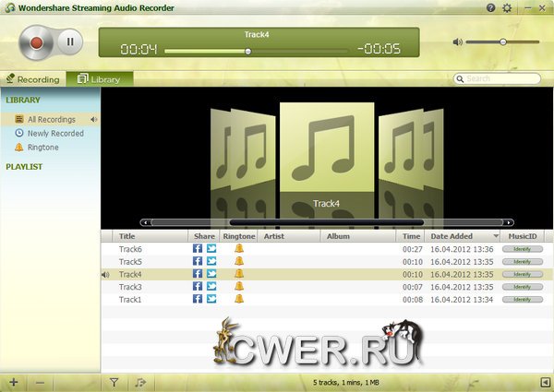Screen dimensions: 554x392
Task: Identify Track3 with MusicID button
Action: click(x=523, y=287)
